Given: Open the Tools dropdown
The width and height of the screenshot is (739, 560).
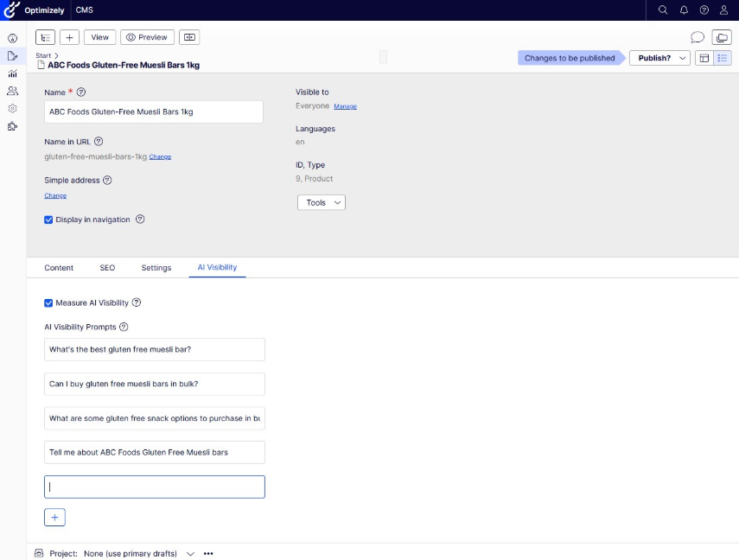Looking at the screenshot, I should (322, 203).
